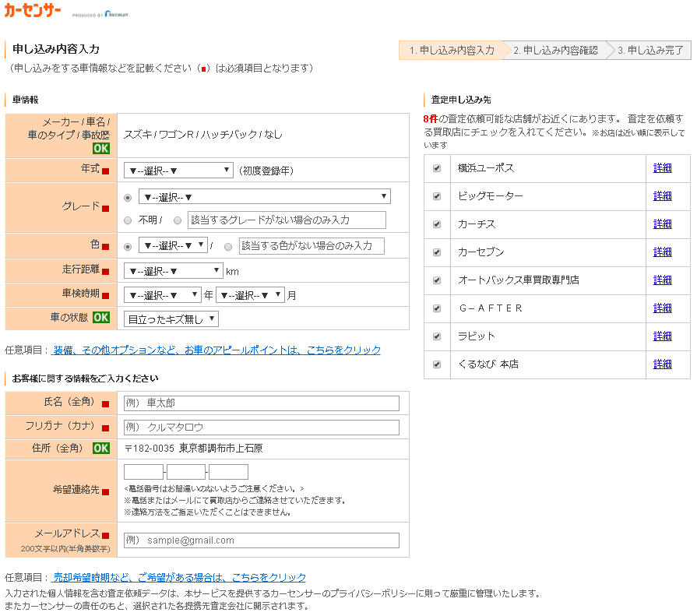Click custom grade text field
Image resolution: width=697 pixels, height=616 pixels.
point(287,220)
